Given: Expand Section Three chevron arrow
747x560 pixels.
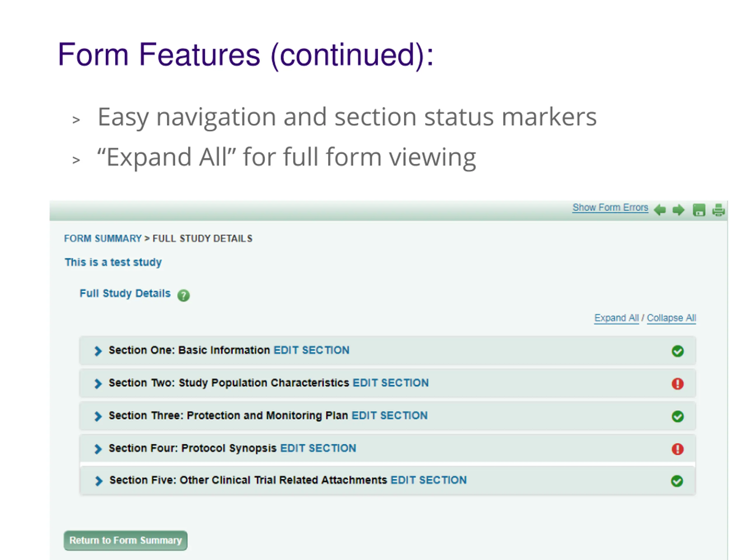Looking at the screenshot, I should pos(98,416).
